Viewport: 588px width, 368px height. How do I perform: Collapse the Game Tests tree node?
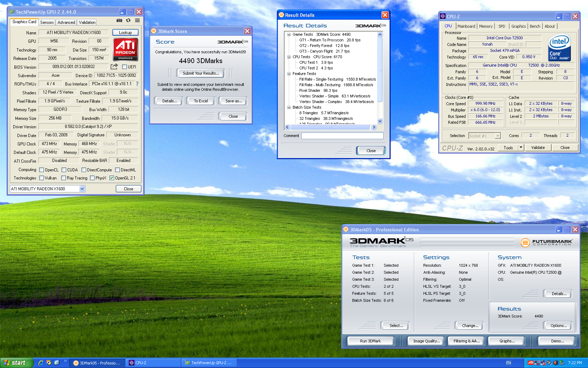coord(289,34)
